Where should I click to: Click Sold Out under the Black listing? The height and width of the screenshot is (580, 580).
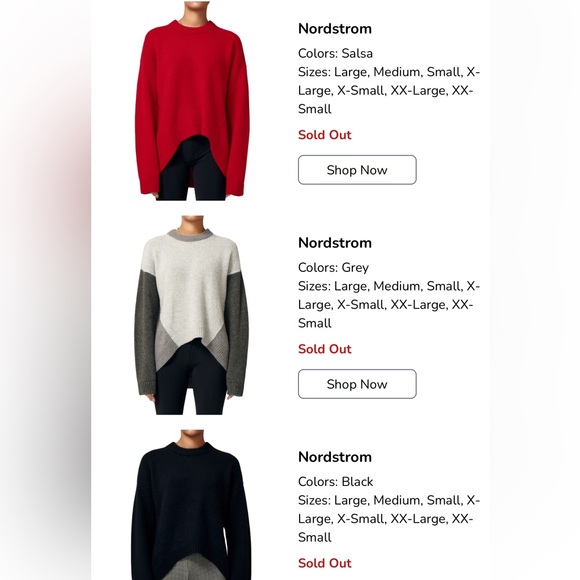tap(325, 563)
